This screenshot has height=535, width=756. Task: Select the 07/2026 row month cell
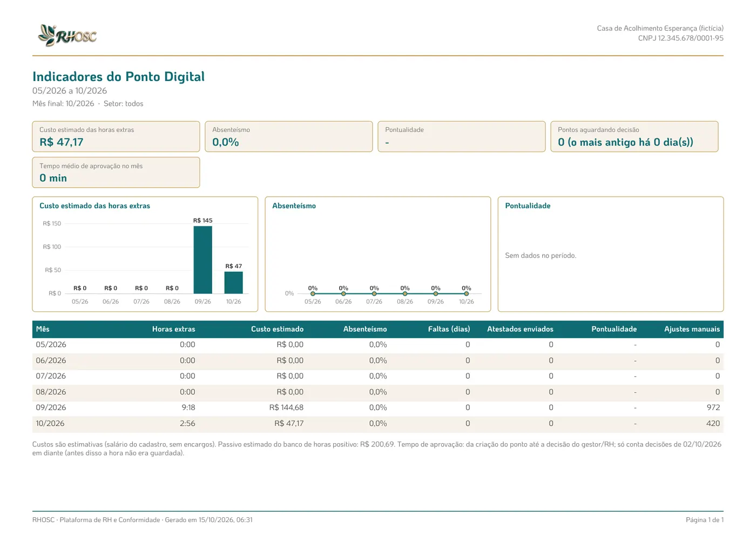[x=51, y=376]
